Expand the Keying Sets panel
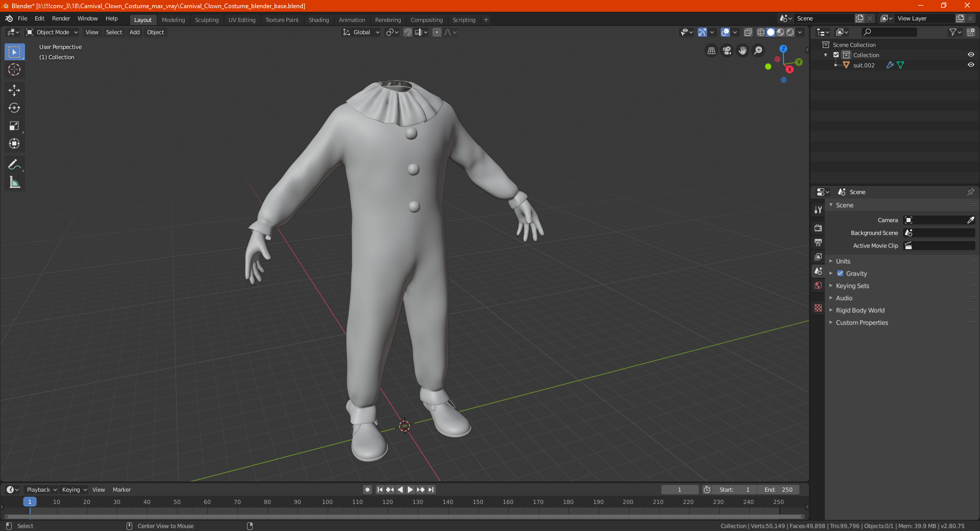This screenshot has height=531, width=980. [x=852, y=286]
